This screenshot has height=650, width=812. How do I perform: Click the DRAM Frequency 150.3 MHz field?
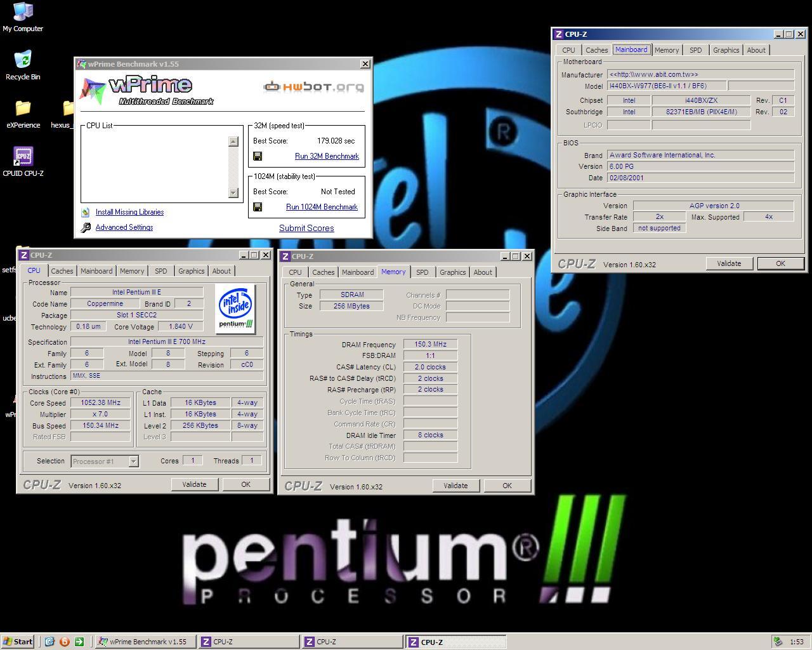tap(430, 344)
